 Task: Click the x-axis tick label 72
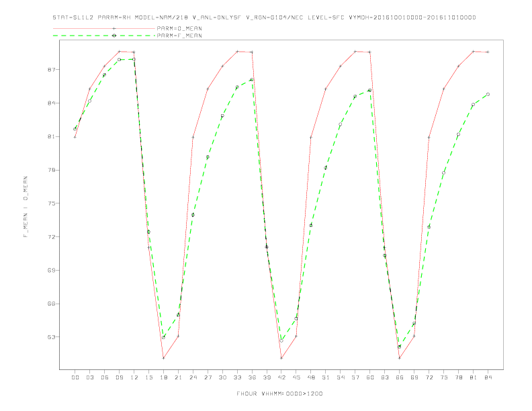(x=429, y=377)
